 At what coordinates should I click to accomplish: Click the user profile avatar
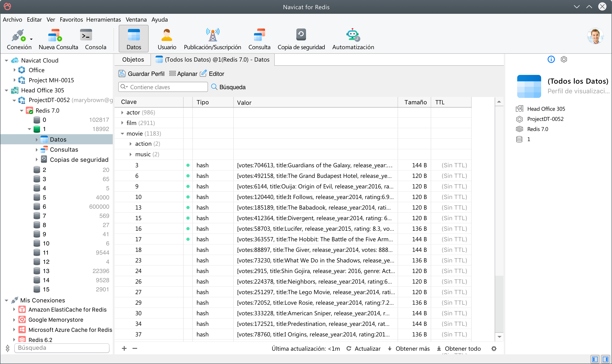point(595,36)
